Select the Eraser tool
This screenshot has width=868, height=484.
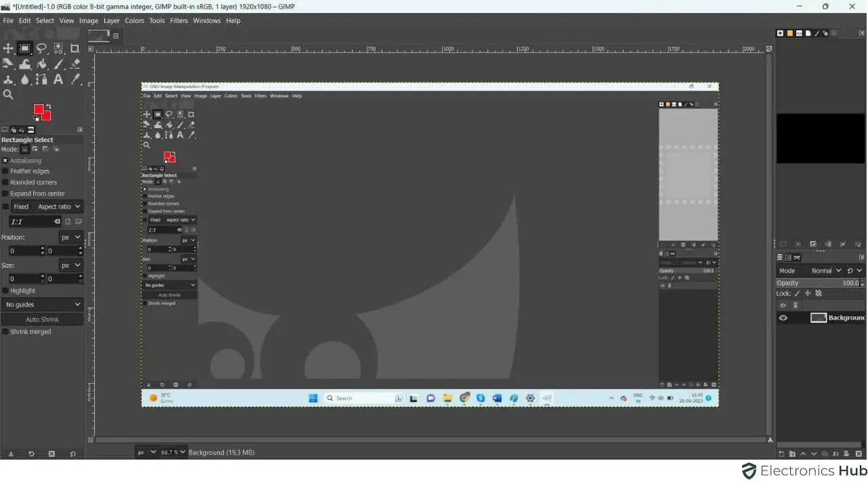point(75,64)
